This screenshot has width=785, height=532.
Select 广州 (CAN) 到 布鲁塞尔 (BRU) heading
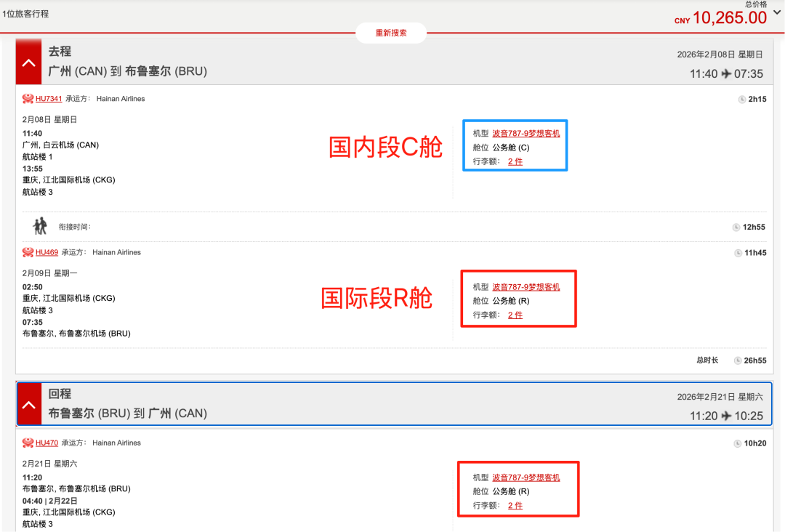(x=128, y=71)
